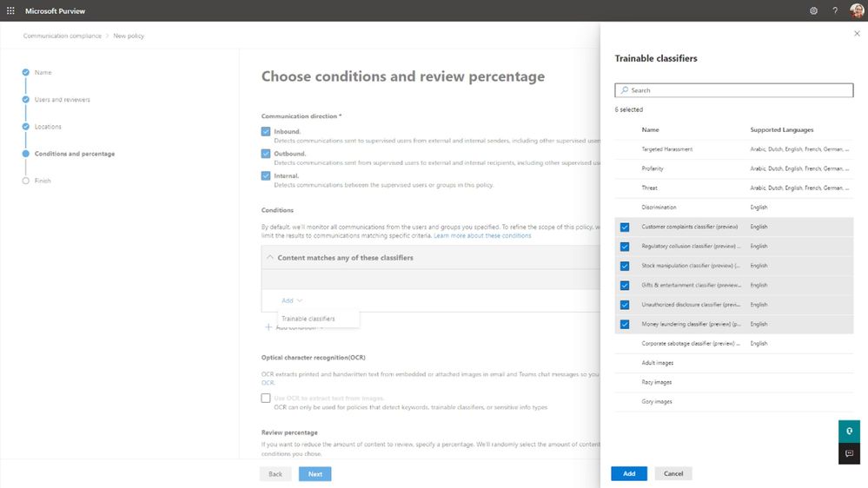Click Supported Languages column header
This screenshot has width=868, height=488.
782,130
